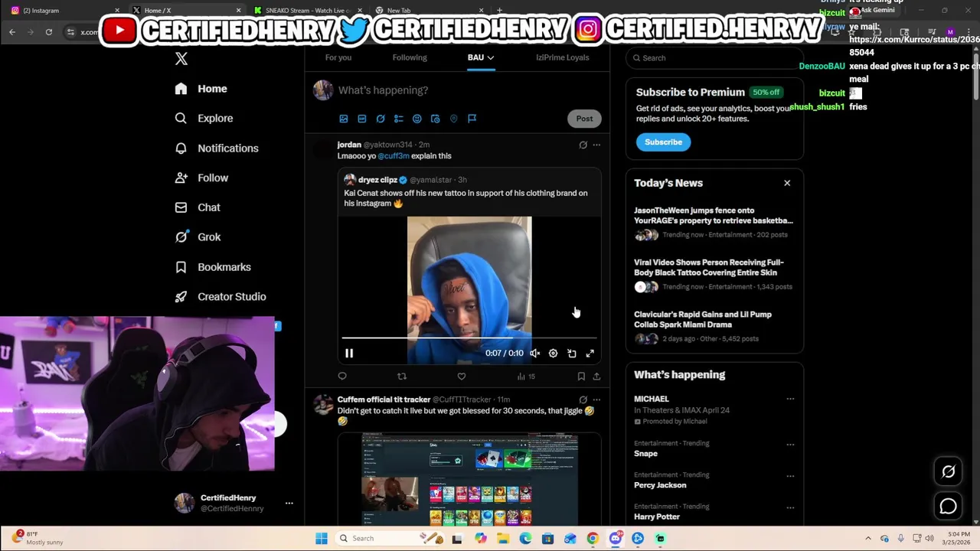Open Notifications in the sidebar
This screenshot has width=980, height=551.
[217, 148]
